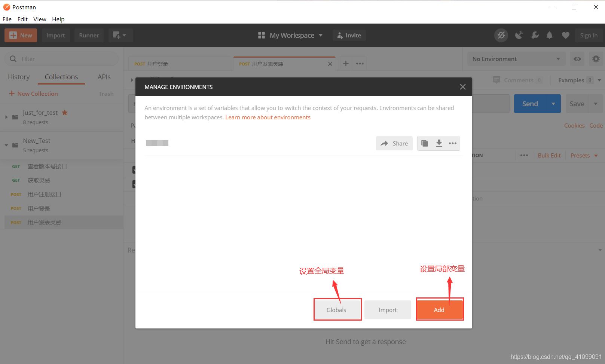Image resolution: width=605 pixels, height=364 pixels.
Task: Click the toolbar Import button
Action: click(x=56, y=35)
